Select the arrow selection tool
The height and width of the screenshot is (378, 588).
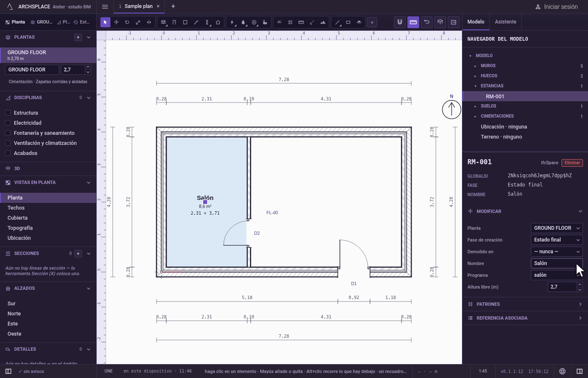[105, 22]
